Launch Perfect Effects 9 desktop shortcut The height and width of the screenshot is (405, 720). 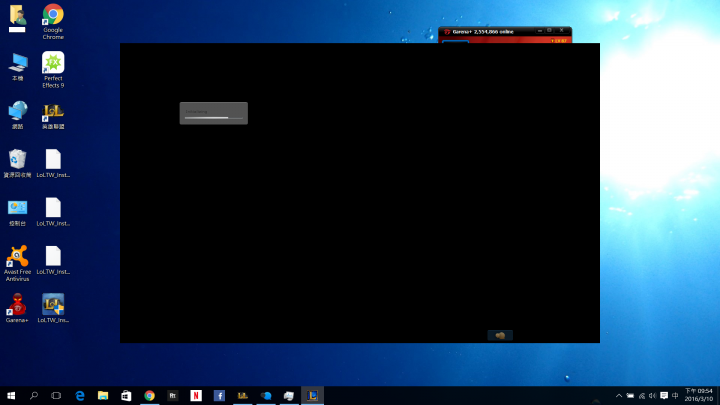pyautogui.click(x=53, y=69)
